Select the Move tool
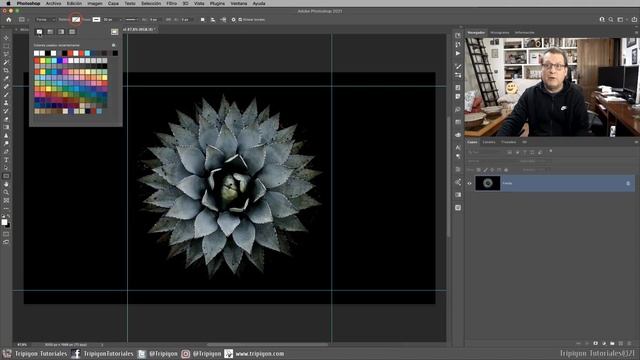The width and height of the screenshot is (640, 360). coord(6,38)
